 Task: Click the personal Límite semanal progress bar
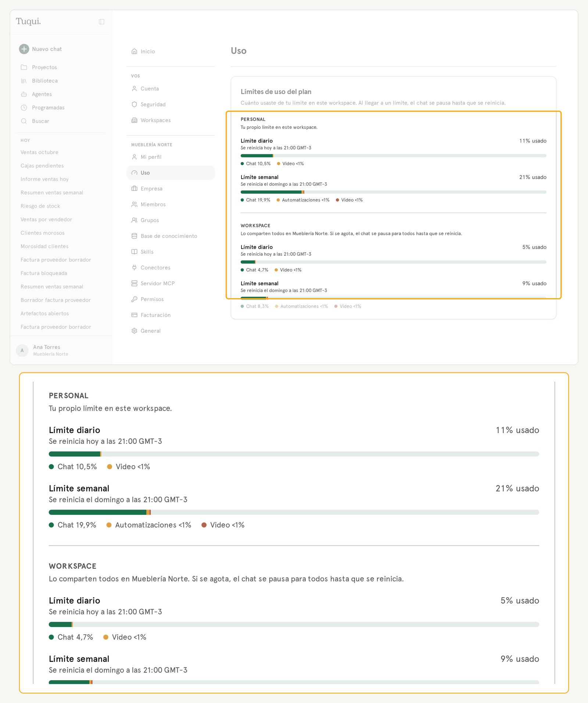point(393,192)
